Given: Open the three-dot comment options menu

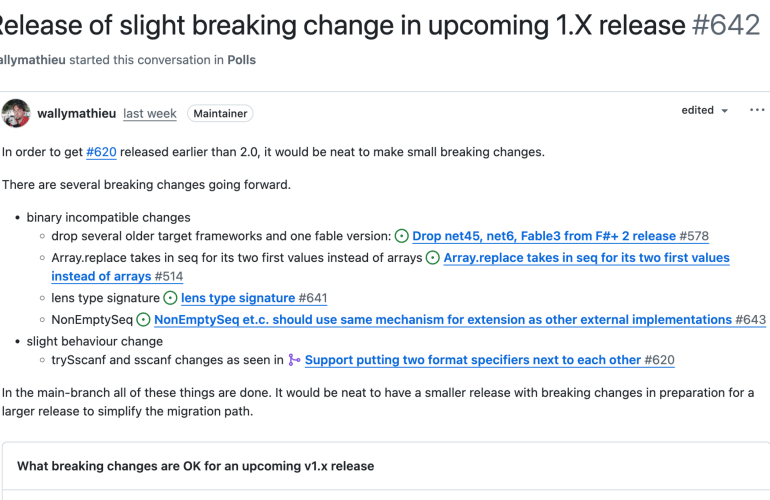Looking at the screenshot, I should tap(756, 110).
